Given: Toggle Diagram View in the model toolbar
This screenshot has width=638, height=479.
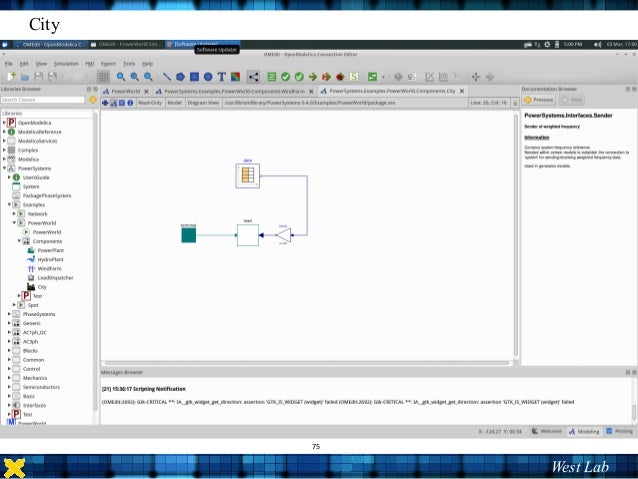Looking at the screenshot, I should (x=202, y=102).
